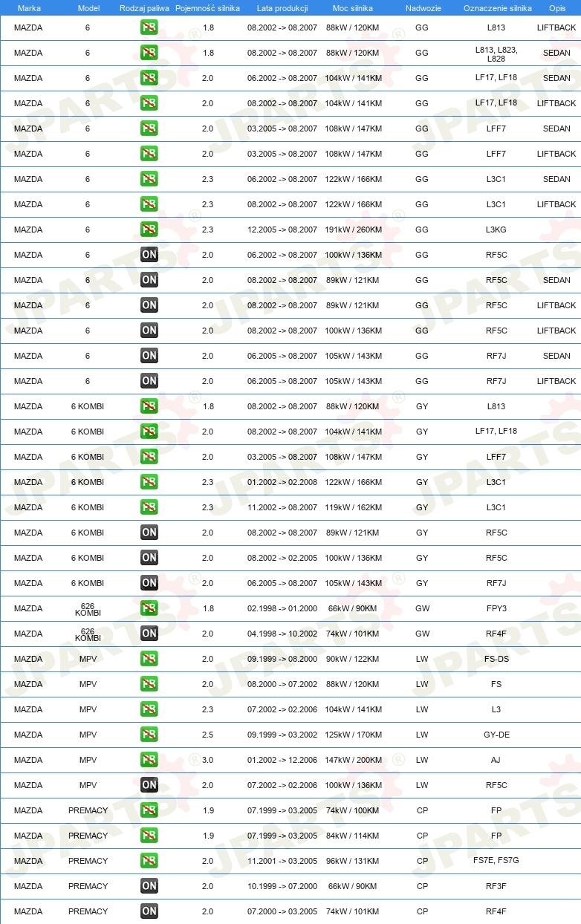
Task: Select the '04.1998 -> 10.2002' production years cell
Action: click(x=282, y=634)
